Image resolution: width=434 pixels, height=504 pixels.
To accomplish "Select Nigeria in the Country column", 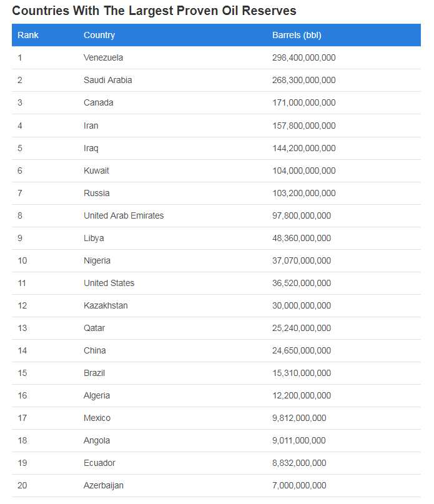I will click(97, 260).
